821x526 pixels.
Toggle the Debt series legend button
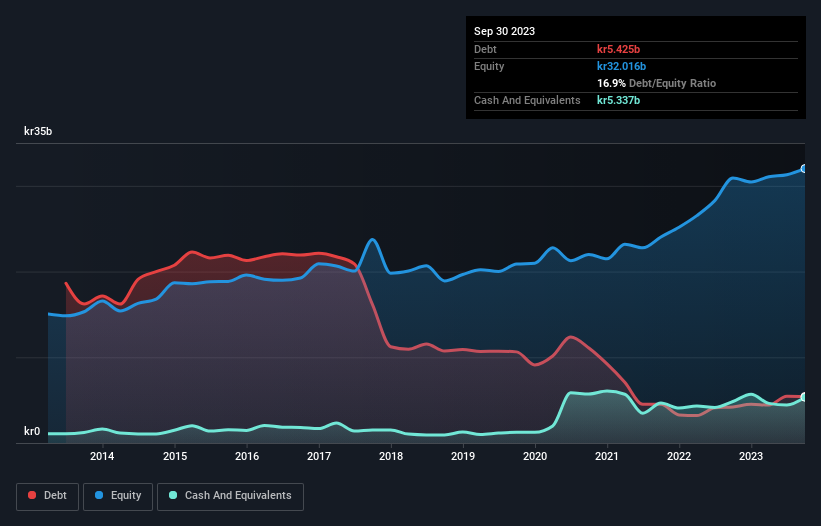pos(48,496)
